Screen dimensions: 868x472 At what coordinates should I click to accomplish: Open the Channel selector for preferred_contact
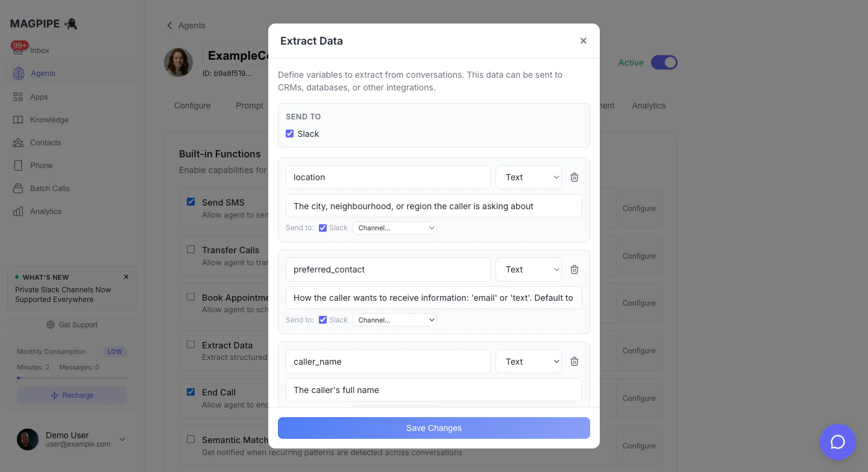point(395,319)
